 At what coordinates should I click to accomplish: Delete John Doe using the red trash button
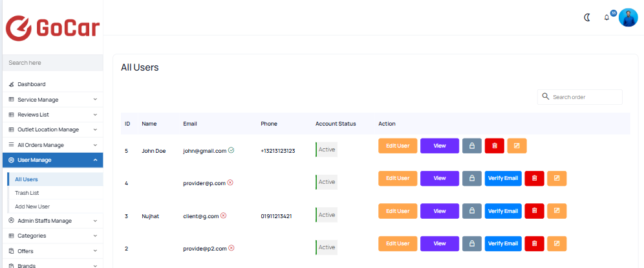(495, 146)
